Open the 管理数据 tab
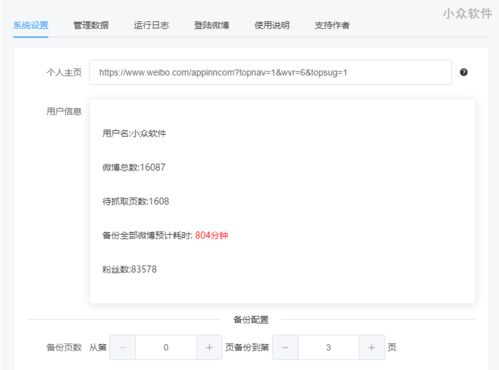 coord(91,25)
